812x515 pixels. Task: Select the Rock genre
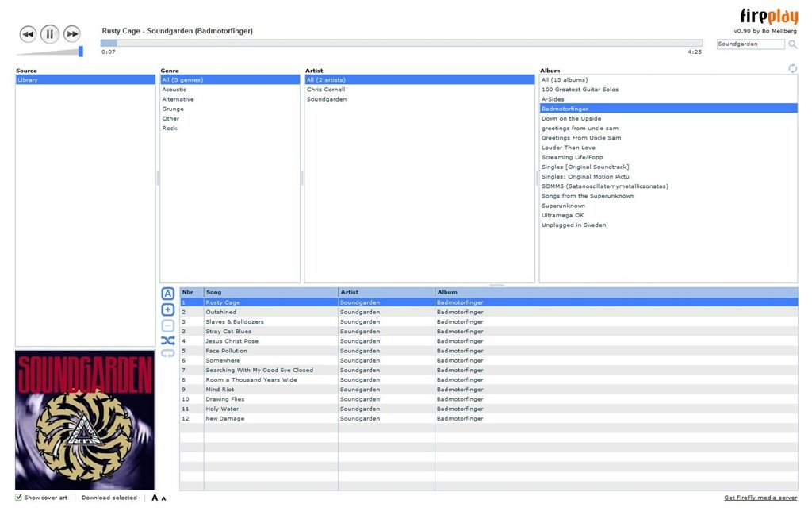click(x=230, y=129)
